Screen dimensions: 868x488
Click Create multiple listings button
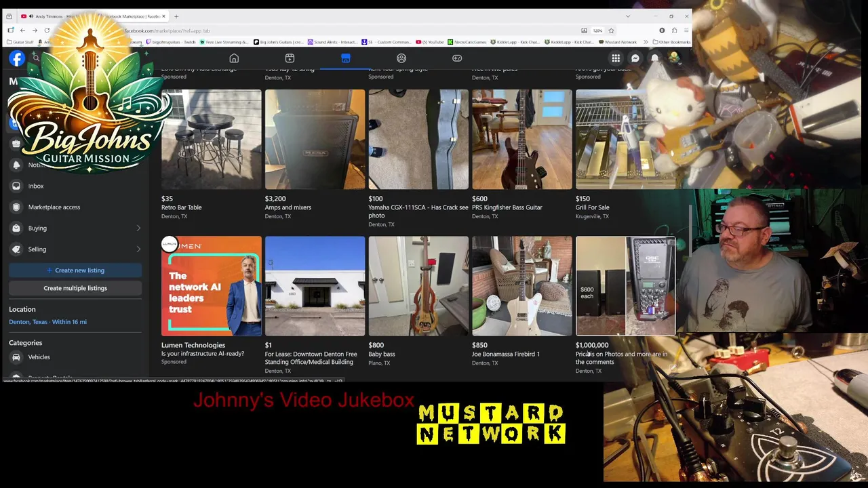[x=75, y=288]
